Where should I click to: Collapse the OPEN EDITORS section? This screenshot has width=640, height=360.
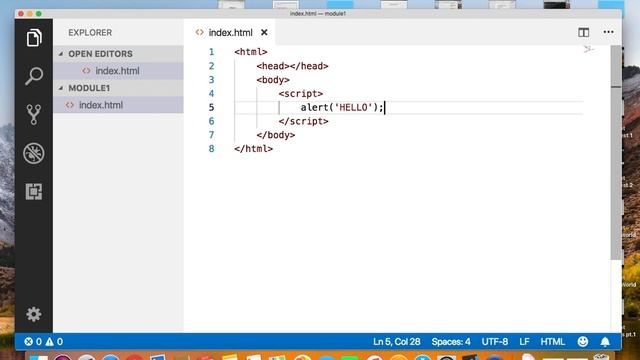(x=118, y=54)
